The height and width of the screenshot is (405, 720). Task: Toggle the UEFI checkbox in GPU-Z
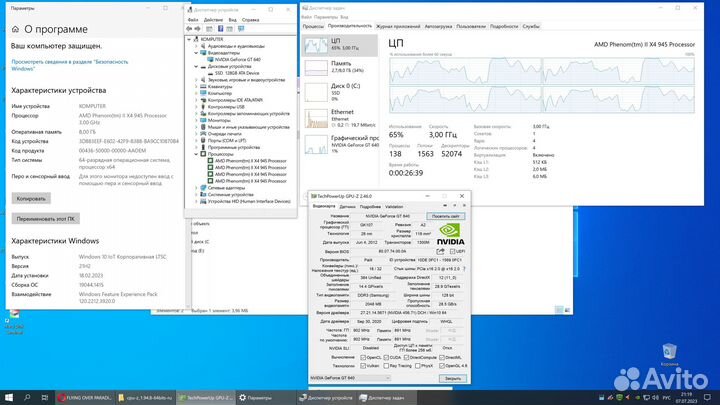452,252
